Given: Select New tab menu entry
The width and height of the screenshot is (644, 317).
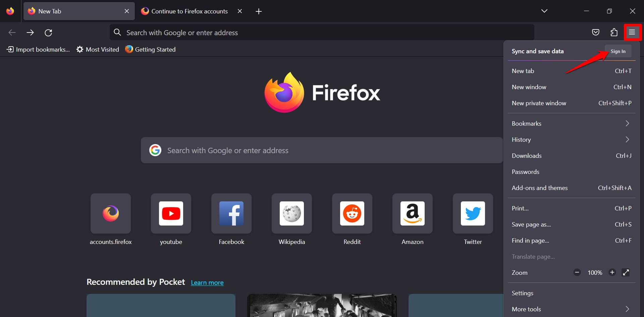Looking at the screenshot, I should coord(572,71).
